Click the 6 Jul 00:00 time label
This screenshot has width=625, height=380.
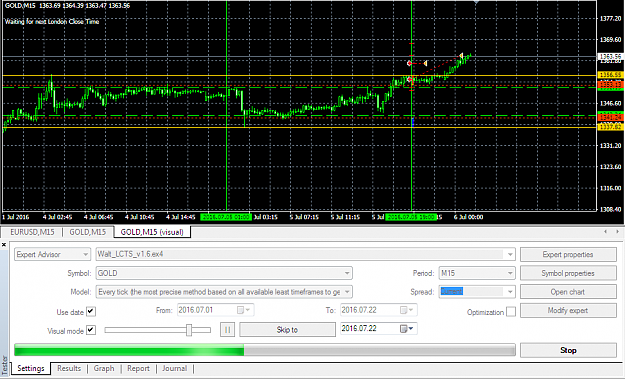(x=468, y=217)
